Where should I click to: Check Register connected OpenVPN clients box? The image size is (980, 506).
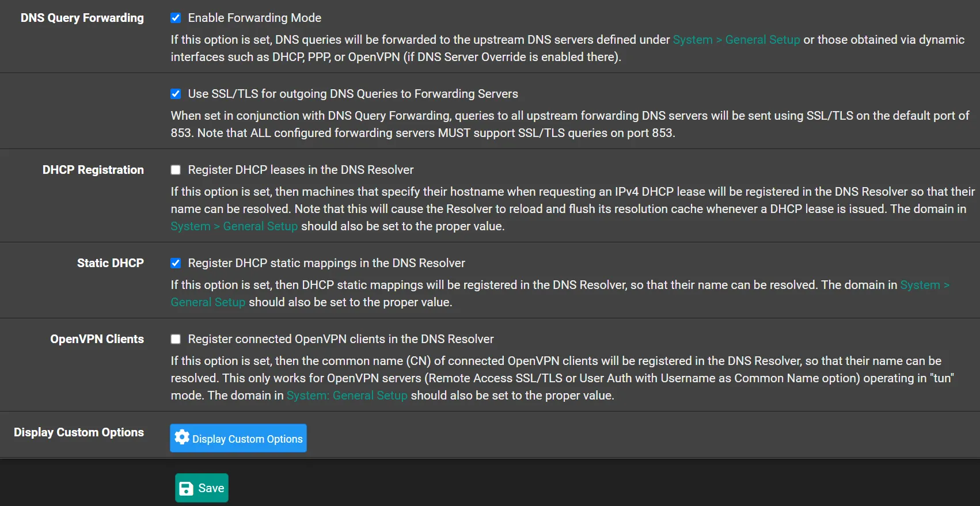[x=176, y=339]
